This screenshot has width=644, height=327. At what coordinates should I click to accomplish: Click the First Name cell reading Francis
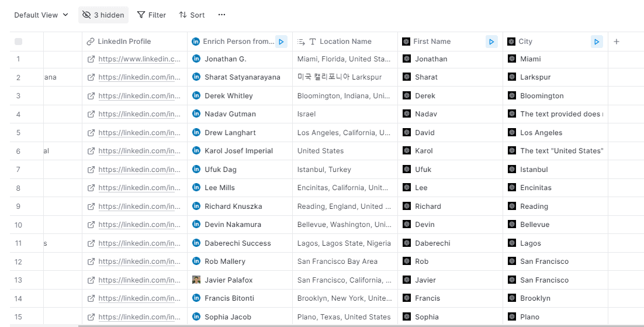(450, 298)
